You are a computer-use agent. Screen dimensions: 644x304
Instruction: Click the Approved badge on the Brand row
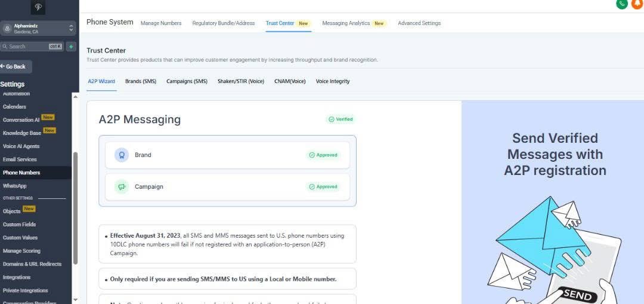click(x=323, y=155)
